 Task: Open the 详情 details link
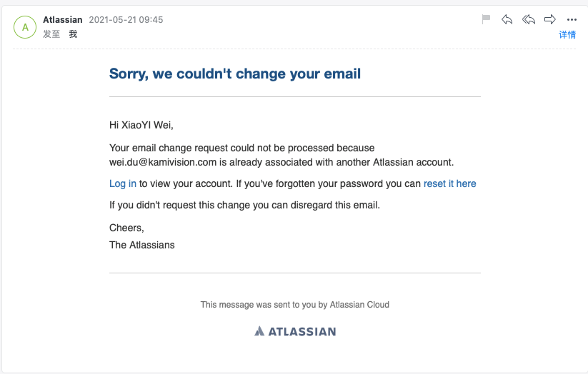coord(567,35)
